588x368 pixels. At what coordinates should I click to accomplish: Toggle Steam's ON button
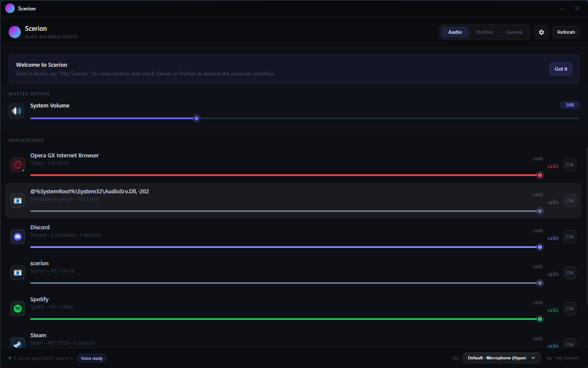pyautogui.click(x=570, y=343)
